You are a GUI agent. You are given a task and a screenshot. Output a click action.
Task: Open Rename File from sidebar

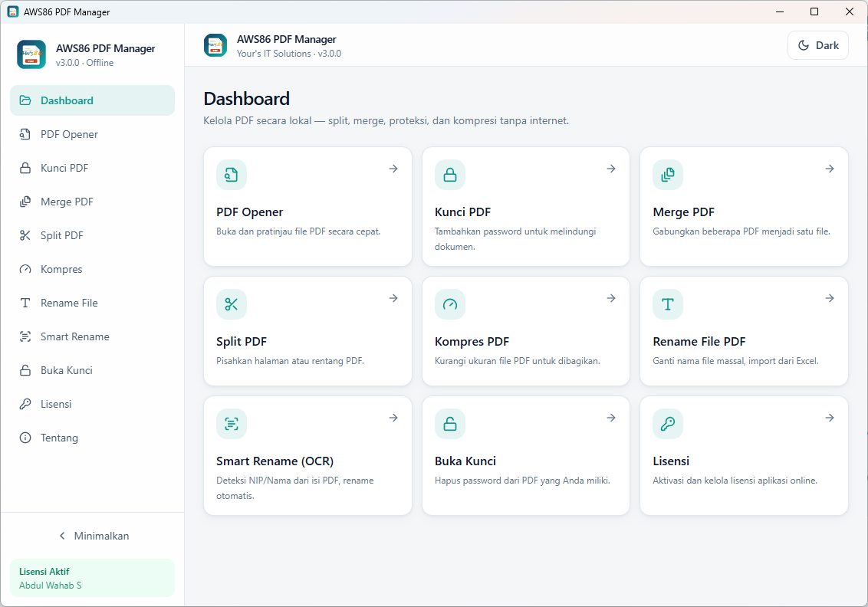pyautogui.click(x=93, y=303)
